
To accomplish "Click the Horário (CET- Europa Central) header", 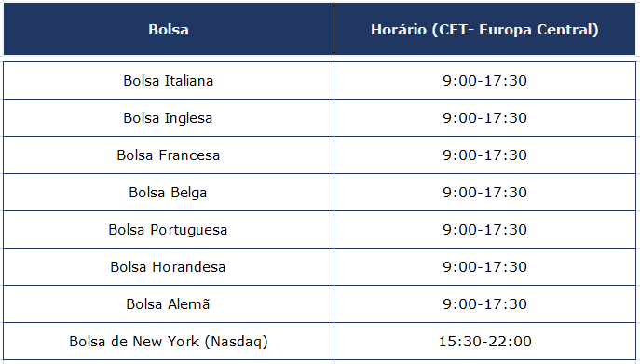I will tap(484, 29).
